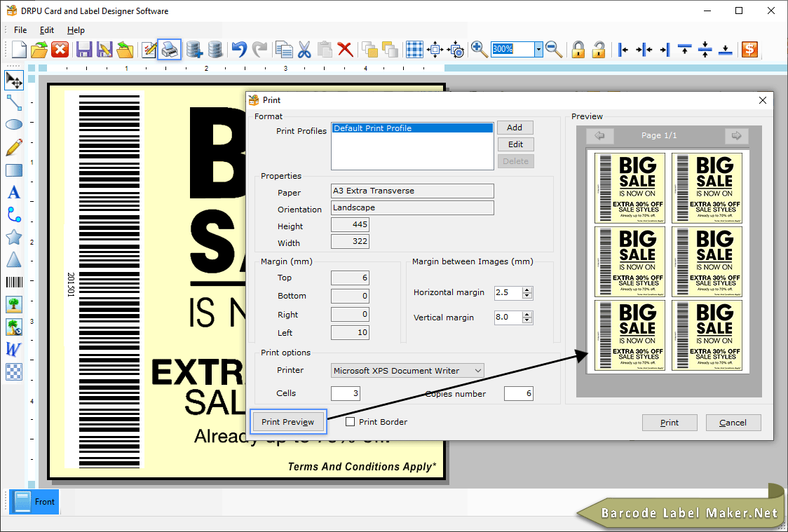The image size is (788, 532).
Task: Open the Printer dropdown list
Action: tap(478, 371)
